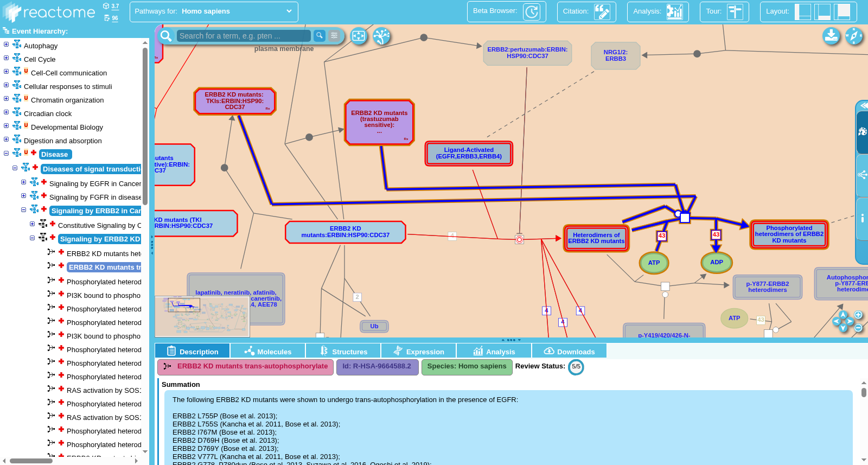Click the diagram export download icon

click(x=831, y=36)
